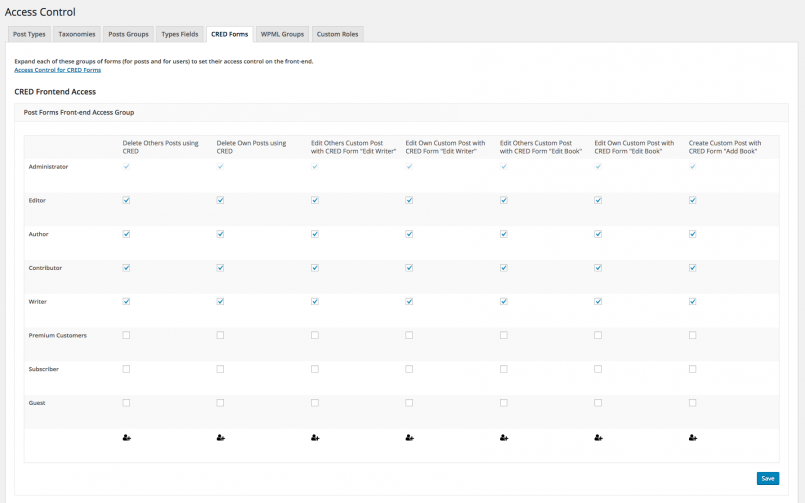The image size is (805, 503).
Task: Click the Subscriber role label
Action: (44, 369)
